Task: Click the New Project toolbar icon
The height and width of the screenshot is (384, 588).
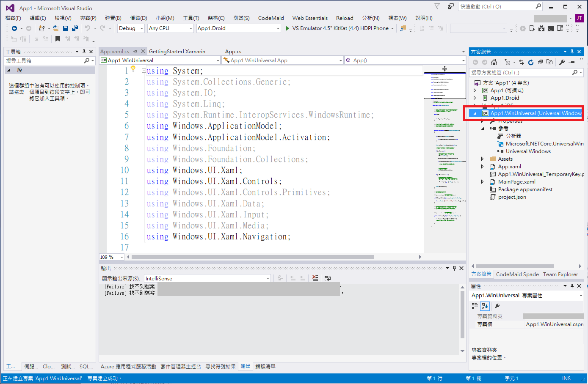Action: point(41,28)
